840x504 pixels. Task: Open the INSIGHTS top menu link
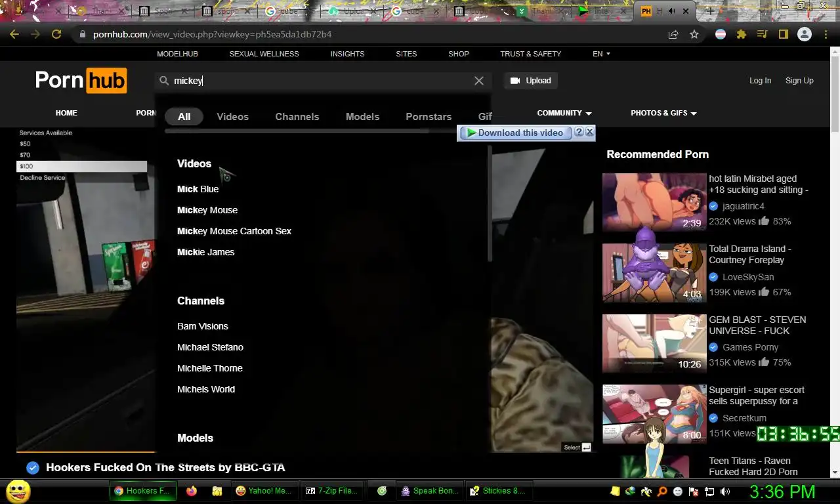[x=347, y=54]
